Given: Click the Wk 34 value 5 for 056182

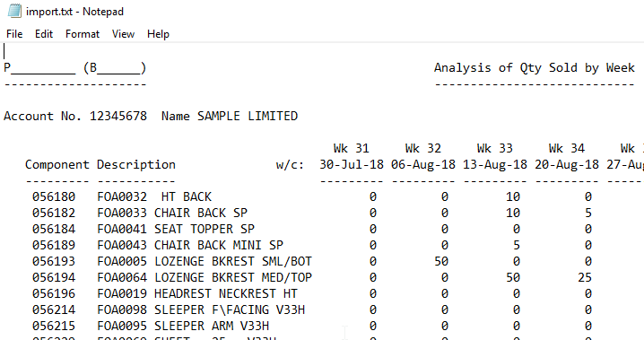Looking at the screenshot, I should click(x=588, y=214).
